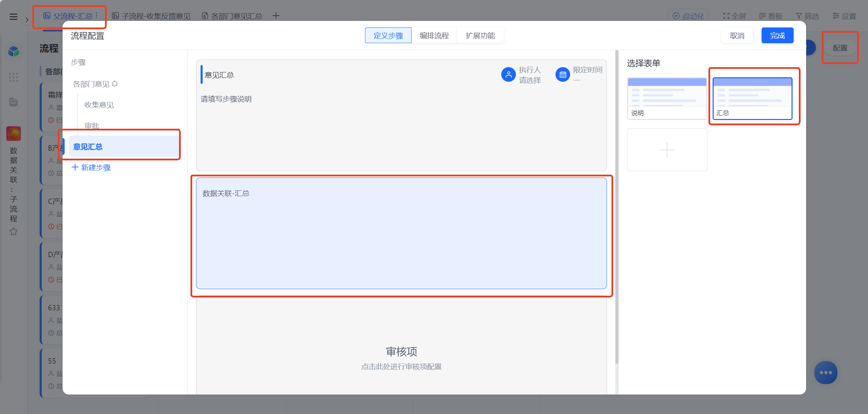Switch to the 各部门意见汇总 tab
Screen dimensions: 868x414
point(232,16)
